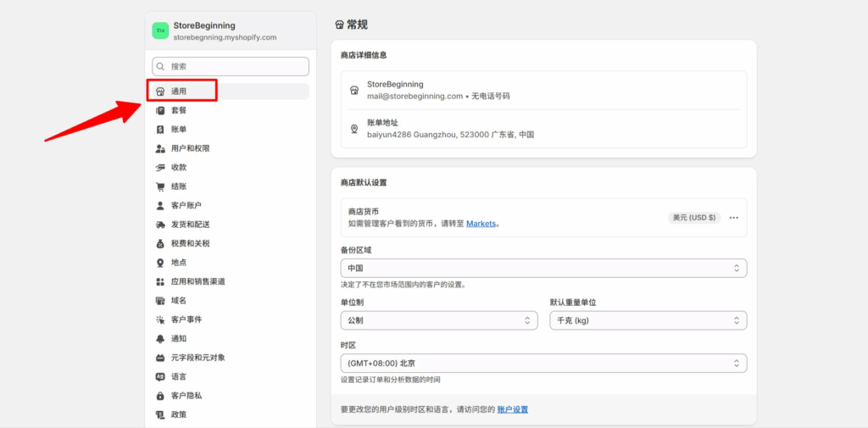Click the 搜索 search input field
The image size is (868, 428).
tap(231, 66)
